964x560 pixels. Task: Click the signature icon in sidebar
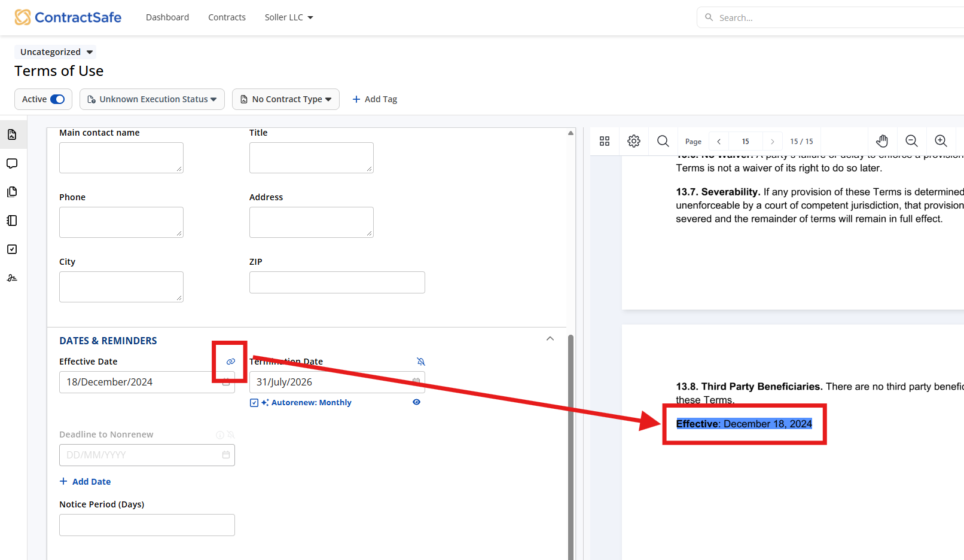click(12, 278)
